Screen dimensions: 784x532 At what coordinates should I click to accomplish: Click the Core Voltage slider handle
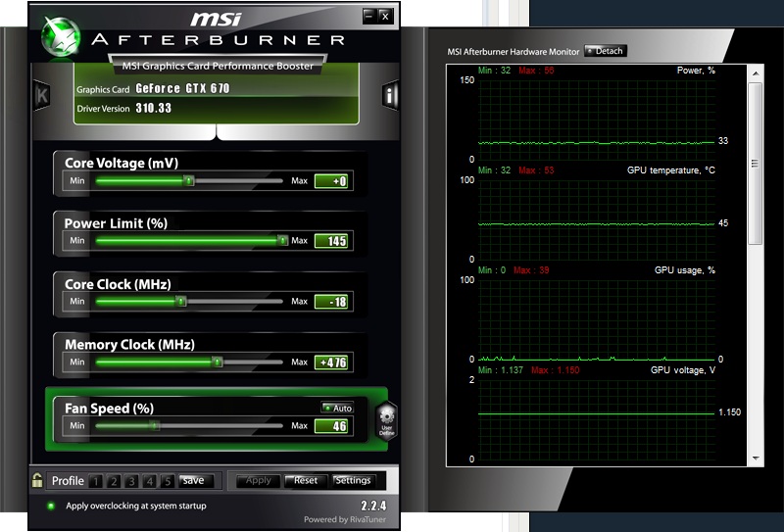click(188, 180)
